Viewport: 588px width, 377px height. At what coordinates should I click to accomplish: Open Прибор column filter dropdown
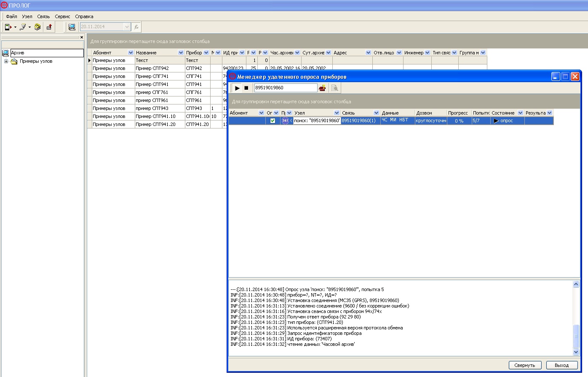click(x=206, y=53)
